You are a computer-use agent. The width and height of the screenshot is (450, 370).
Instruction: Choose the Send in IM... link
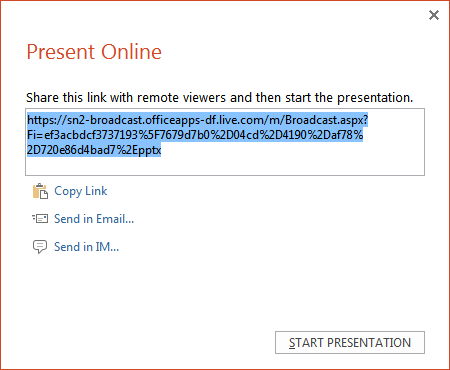(x=86, y=247)
